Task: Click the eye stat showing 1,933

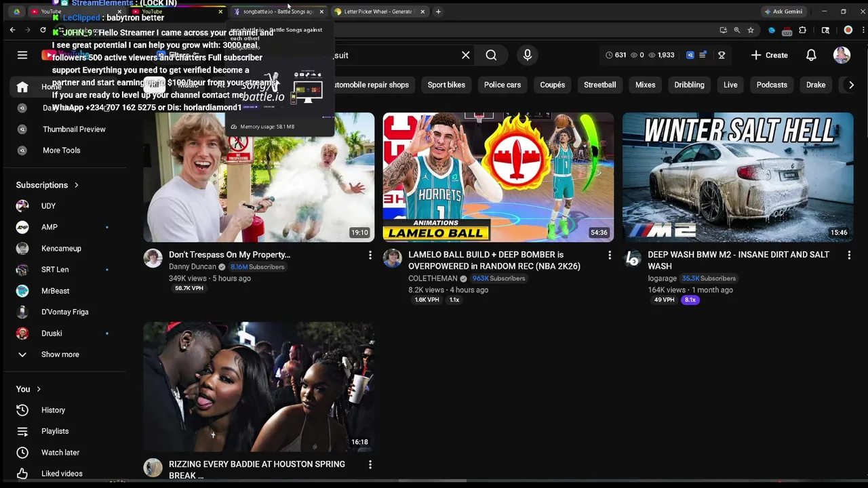Action: click(661, 55)
